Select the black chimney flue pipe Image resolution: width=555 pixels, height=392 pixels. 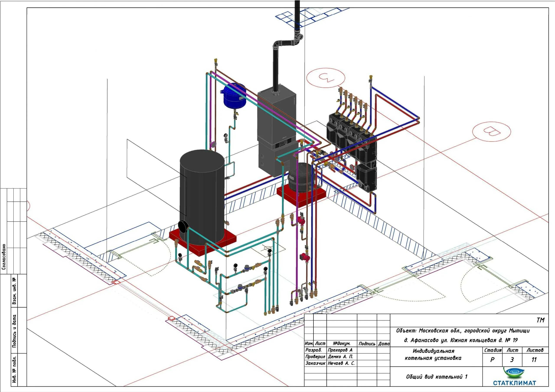pyautogui.click(x=276, y=68)
